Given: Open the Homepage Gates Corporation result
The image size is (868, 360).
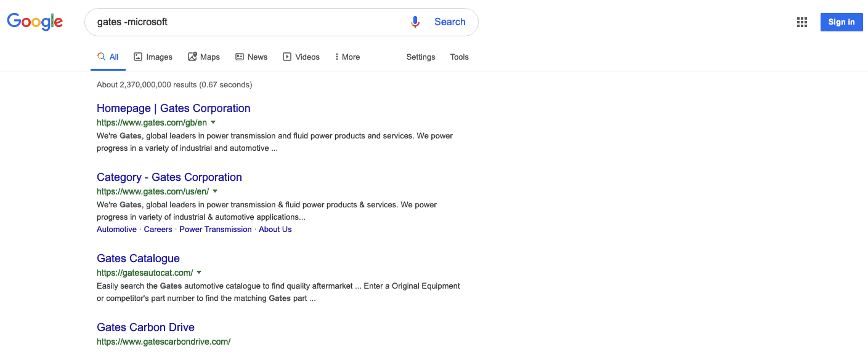Looking at the screenshot, I should (x=173, y=108).
